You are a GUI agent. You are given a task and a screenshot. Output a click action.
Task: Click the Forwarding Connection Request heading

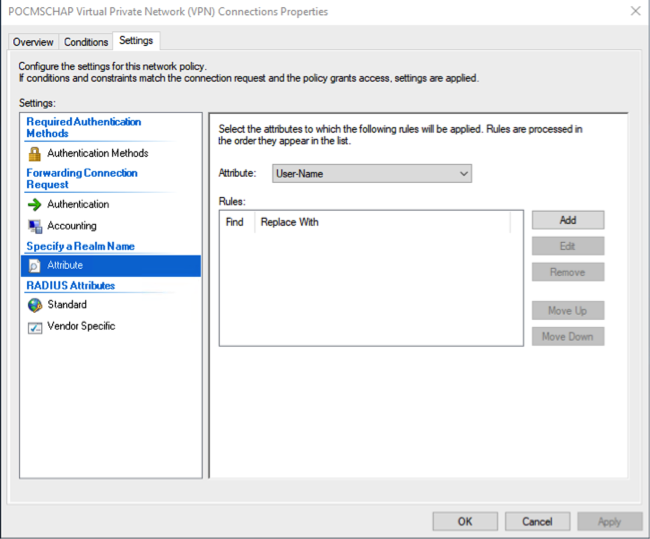tap(82, 179)
